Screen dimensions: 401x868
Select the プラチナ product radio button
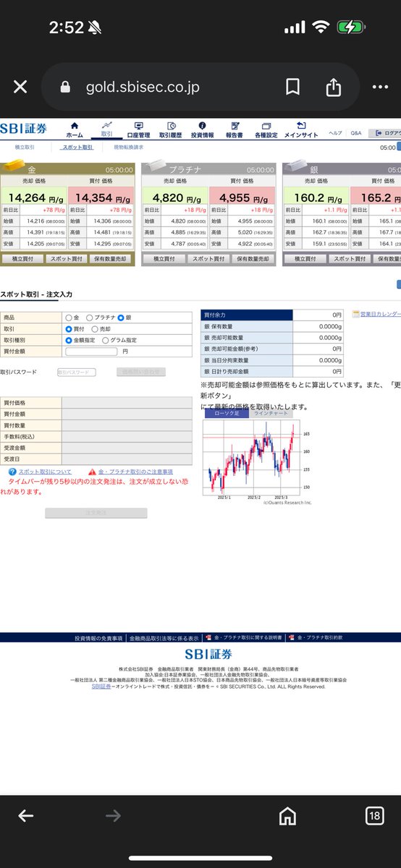click(90, 317)
